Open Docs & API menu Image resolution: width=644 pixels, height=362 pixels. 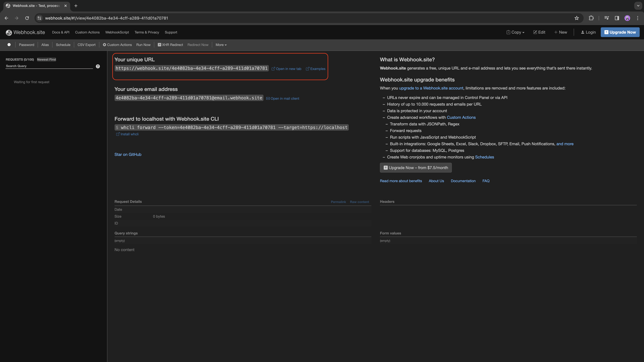pyautogui.click(x=61, y=32)
